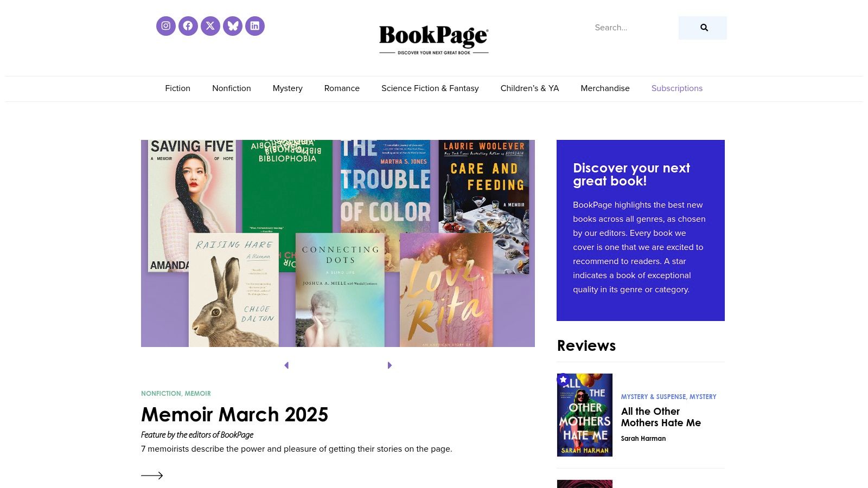Click the search magnifier button
This screenshot has width=868, height=488.
(703, 28)
